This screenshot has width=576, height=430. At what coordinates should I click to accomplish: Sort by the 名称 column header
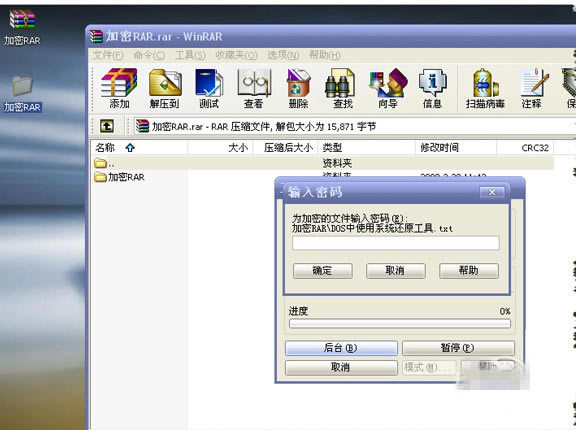(140, 148)
